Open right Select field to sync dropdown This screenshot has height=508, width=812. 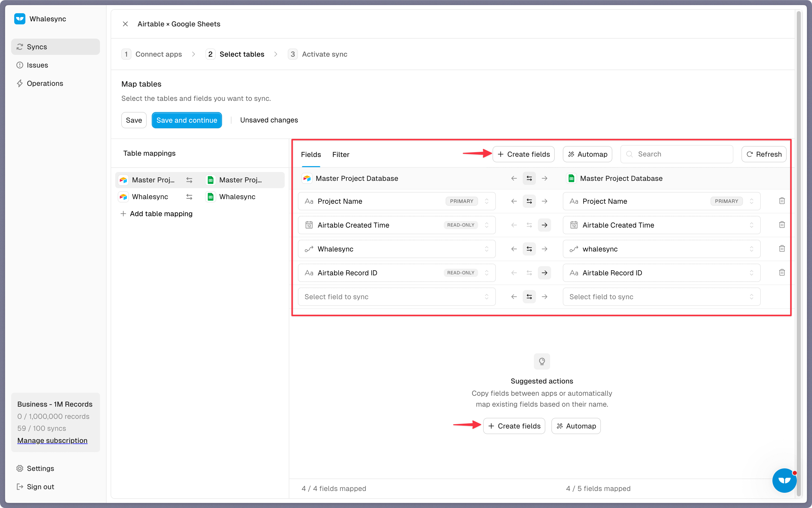pyautogui.click(x=661, y=297)
